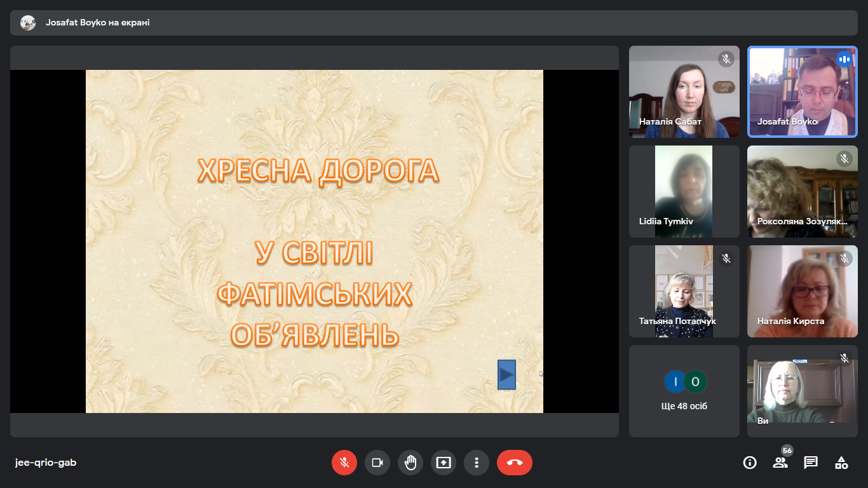
Task: Select Наталія Кирста's video tile
Action: tap(802, 291)
